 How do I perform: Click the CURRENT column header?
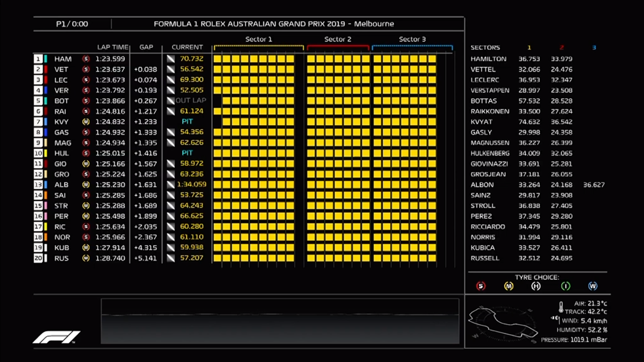pyautogui.click(x=187, y=47)
